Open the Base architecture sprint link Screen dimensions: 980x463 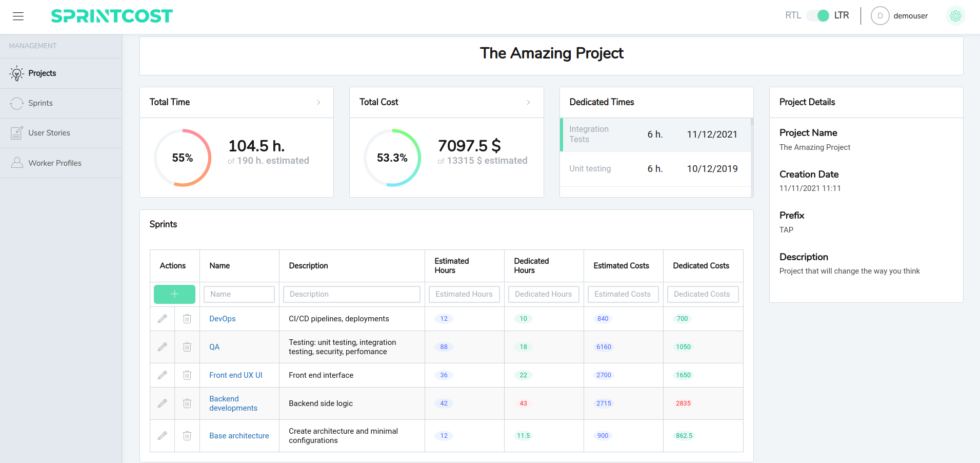(x=239, y=436)
